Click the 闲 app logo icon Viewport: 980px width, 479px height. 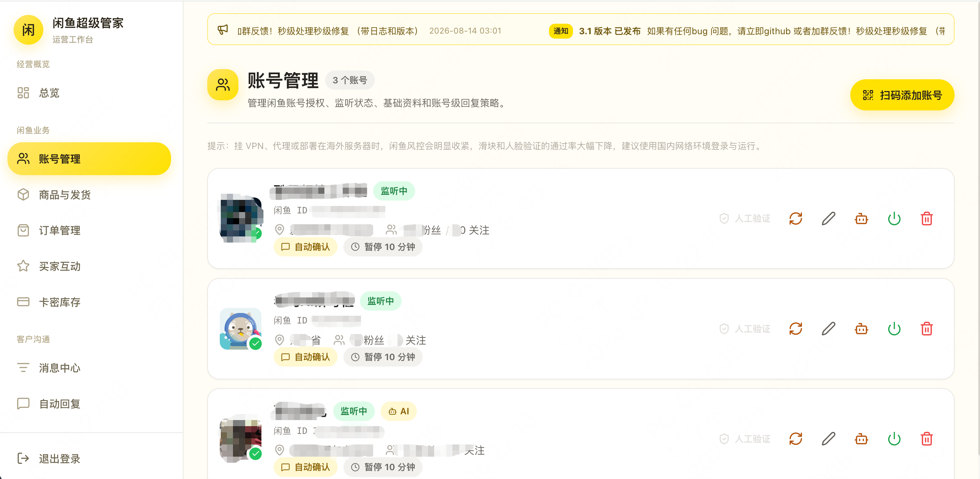[x=28, y=30]
